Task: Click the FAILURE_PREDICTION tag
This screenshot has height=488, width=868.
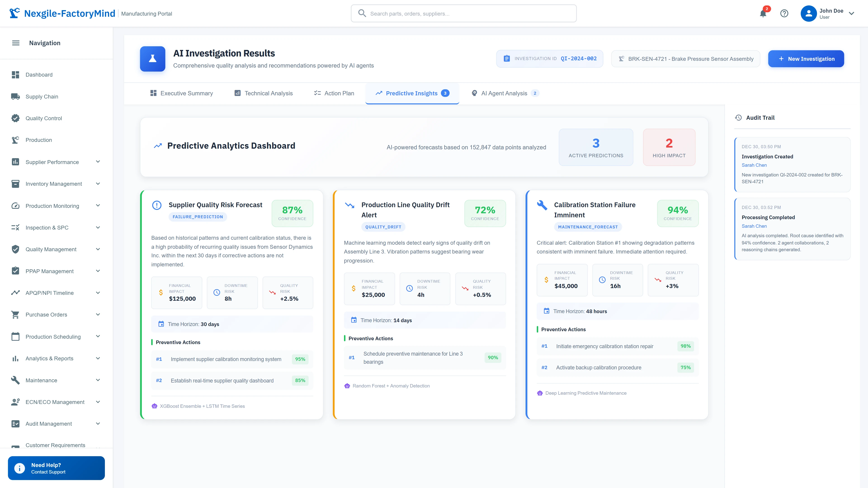Action: [198, 217]
